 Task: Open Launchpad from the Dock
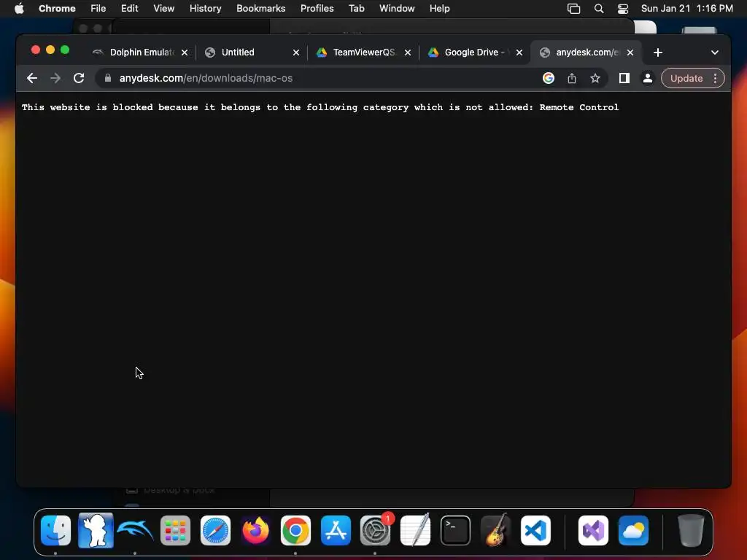pyautogui.click(x=175, y=531)
